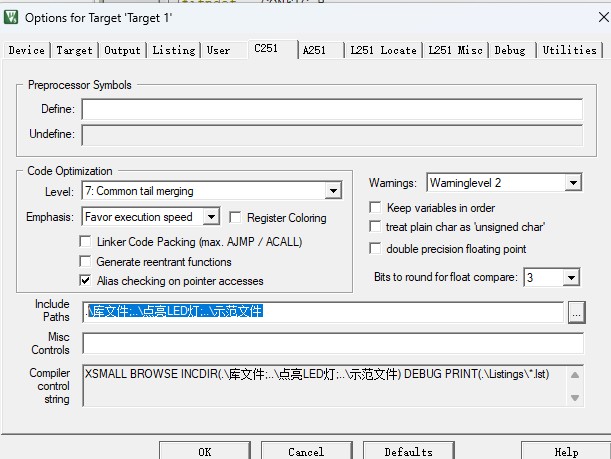The height and width of the screenshot is (459, 611).
Task: Enable double precision floating point
Action: coord(376,249)
